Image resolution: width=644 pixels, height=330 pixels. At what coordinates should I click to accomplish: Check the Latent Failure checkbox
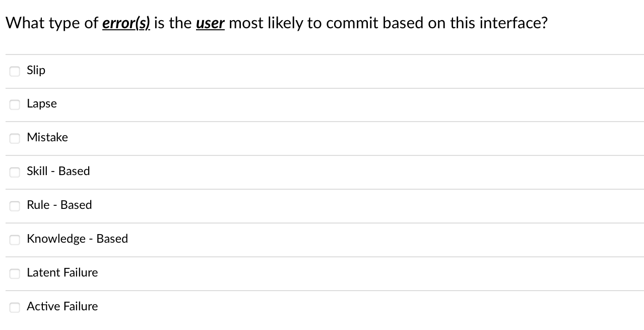point(15,273)
